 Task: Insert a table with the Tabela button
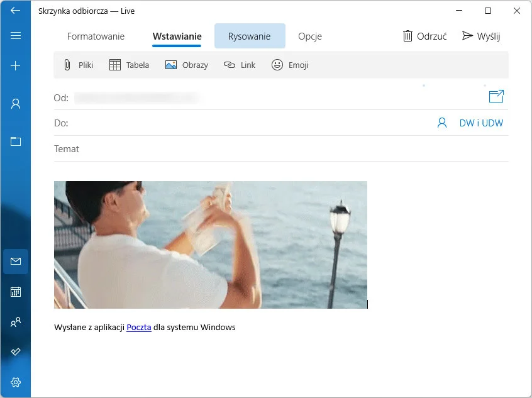click(x=129, y=65)
